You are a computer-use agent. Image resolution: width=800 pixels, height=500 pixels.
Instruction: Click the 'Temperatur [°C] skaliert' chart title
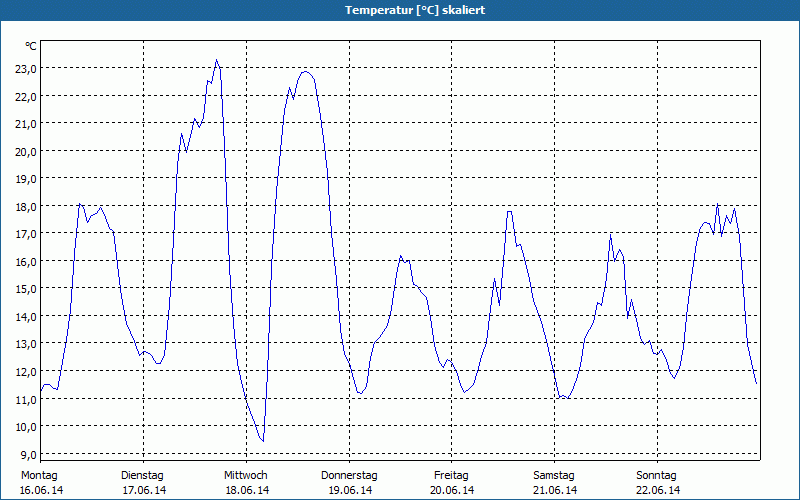coord(415,10)
